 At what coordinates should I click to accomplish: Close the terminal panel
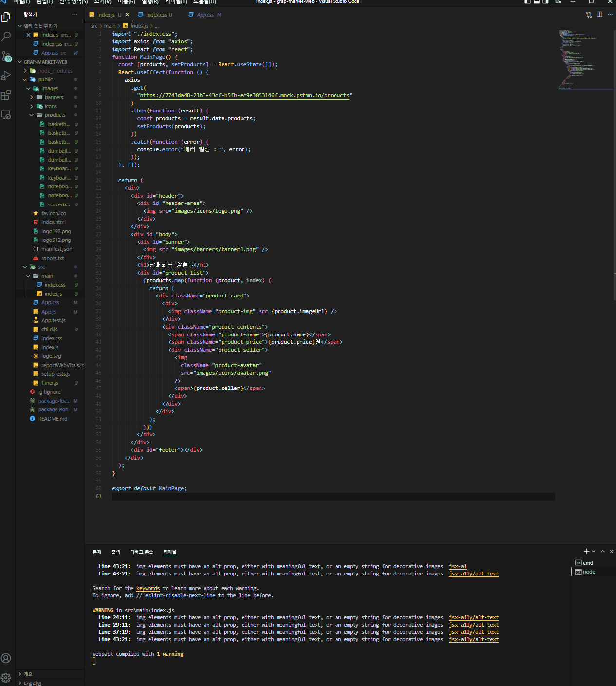pyautogui.click(x=612, y=551)
